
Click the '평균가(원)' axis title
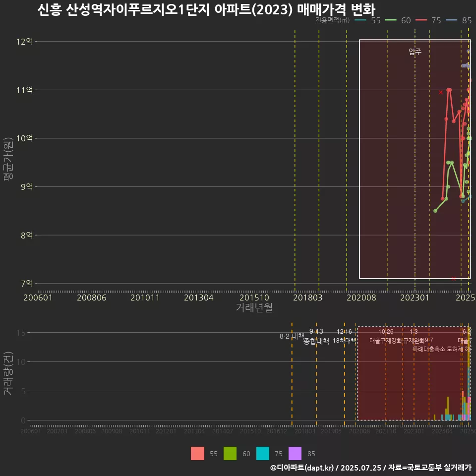click(x=8, y=159)
